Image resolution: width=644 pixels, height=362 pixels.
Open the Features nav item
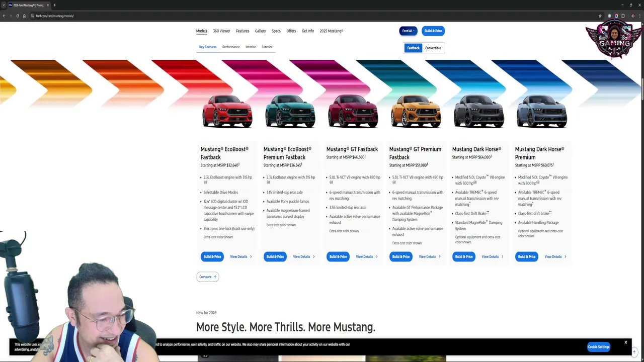(243, 31)
